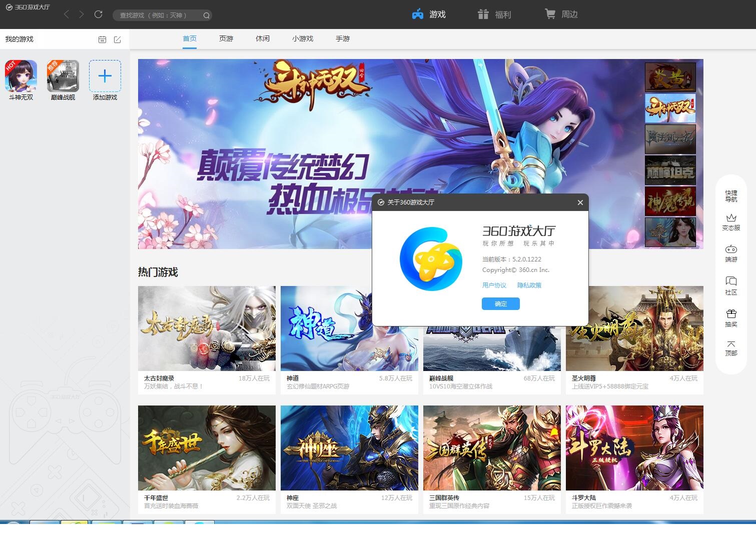The width and height of the screenshot is (756, 534).
Task: Select the 神魔传说 banner thumbnail
Action: pyautogui.click(x=670, y=201)
